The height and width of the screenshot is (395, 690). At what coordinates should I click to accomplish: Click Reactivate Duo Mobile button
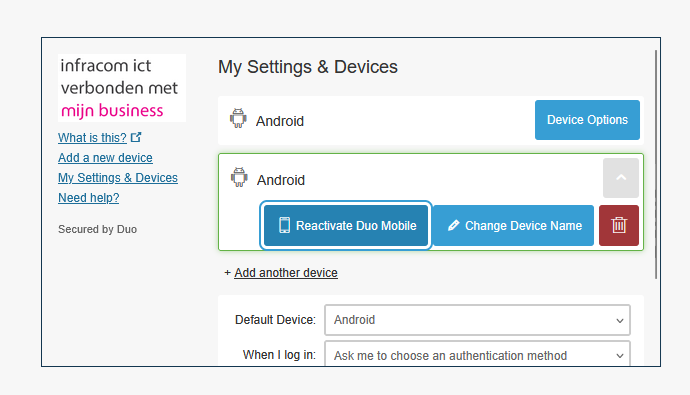point(346,225)
